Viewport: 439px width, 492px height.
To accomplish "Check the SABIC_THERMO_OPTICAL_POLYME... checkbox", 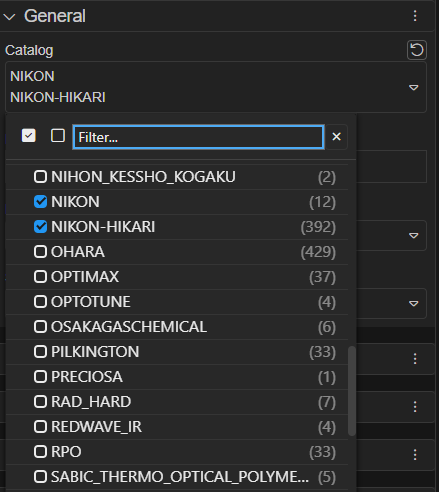I will pos(40,477).
